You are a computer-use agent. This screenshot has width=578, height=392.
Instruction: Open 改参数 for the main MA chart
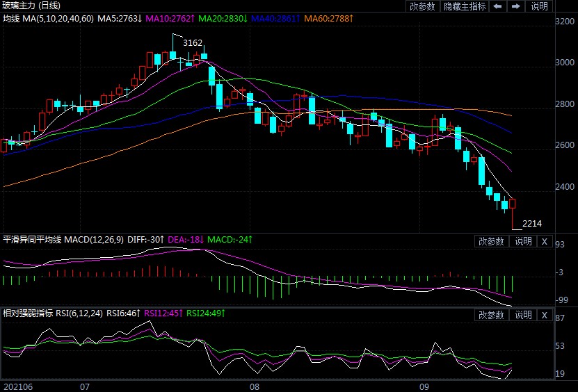[x=423, y=6]
